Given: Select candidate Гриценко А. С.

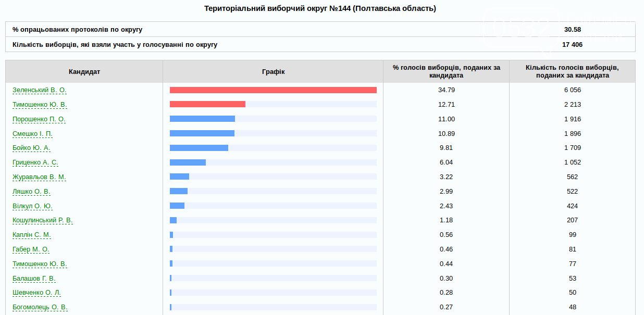Looking at the screenshot, I should click(x=35, y=162).
